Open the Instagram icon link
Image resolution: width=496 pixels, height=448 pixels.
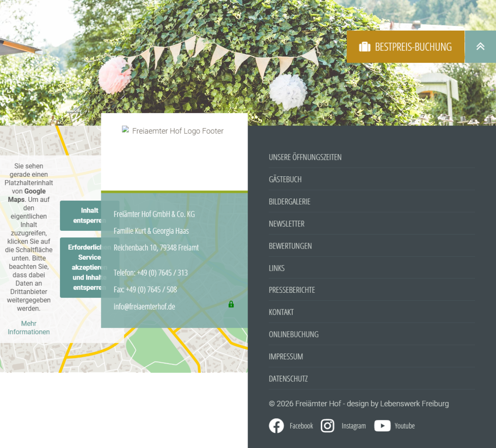(327, 426)
